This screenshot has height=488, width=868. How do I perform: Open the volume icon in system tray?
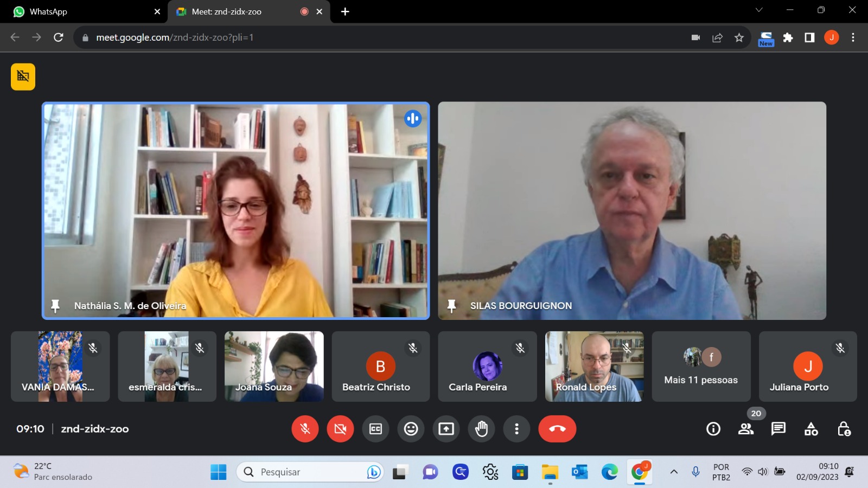(x=763, y=472)
